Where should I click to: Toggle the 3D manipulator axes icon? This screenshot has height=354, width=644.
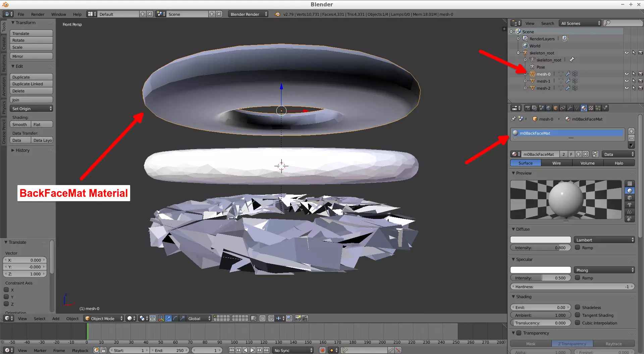click(161, 318)
